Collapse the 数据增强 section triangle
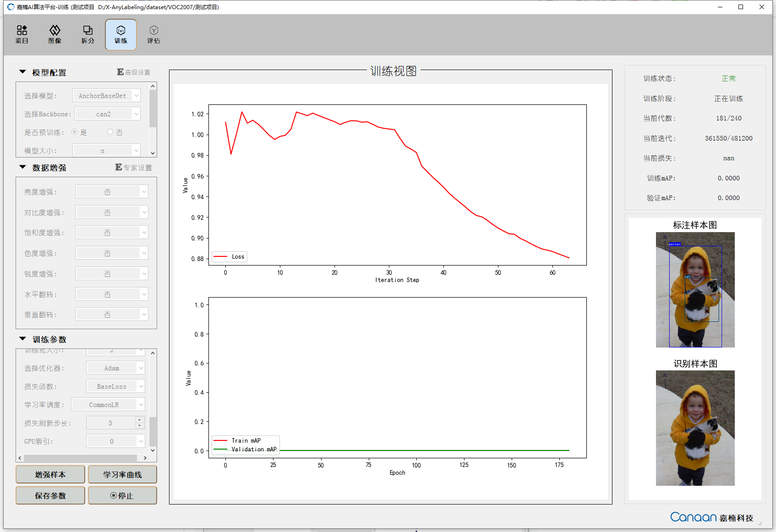Viewport: 776px width, 532px height. point(22,167)
